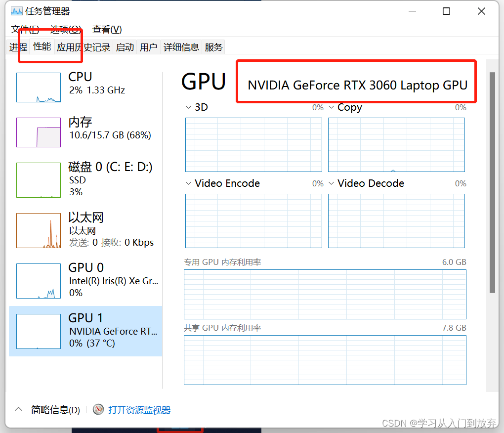Click the Task Manager title bar icon
The image size is (504, 433).
click(x=16, y=11)
